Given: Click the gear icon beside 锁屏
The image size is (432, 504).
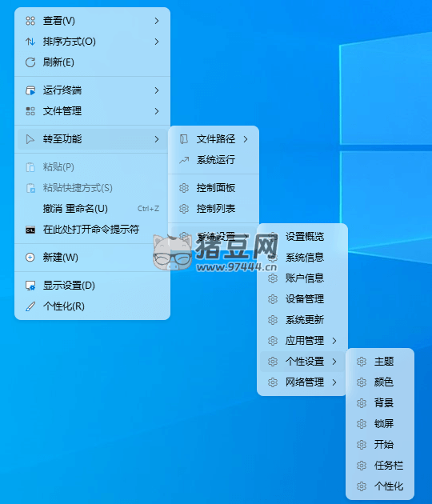Looking at the screenshot, I should click(x=362, y=424).
